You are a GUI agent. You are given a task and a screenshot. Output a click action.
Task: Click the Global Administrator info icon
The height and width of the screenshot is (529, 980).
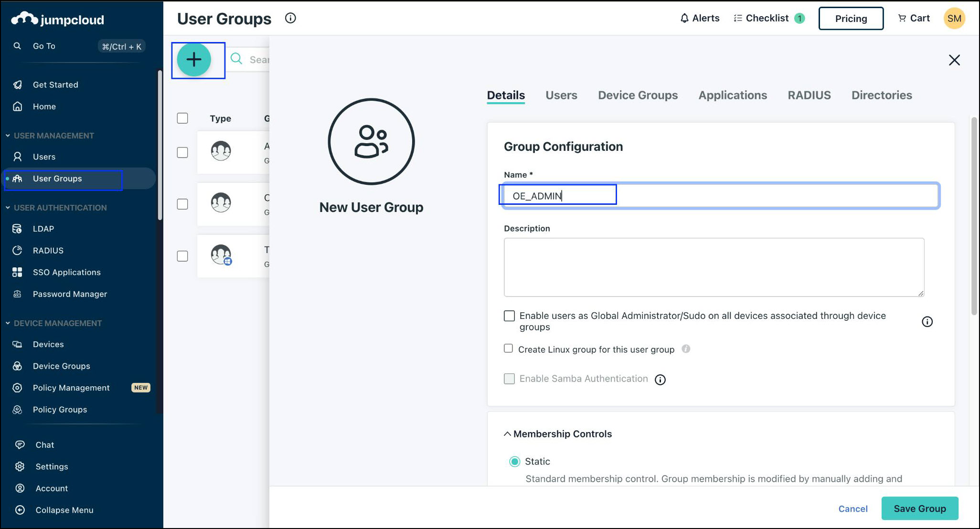point(927,322)
